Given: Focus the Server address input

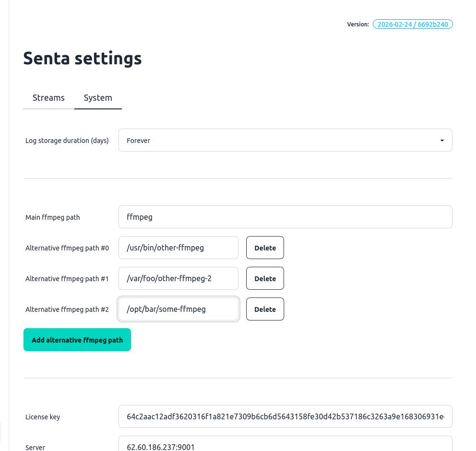Looking at the screenshot, I should click(285, 446).
